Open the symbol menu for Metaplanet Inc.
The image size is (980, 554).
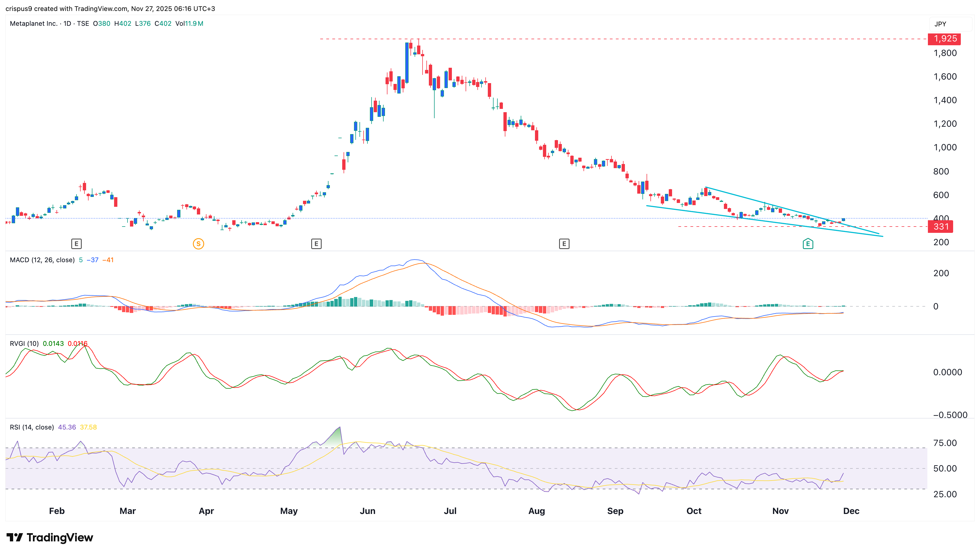(34, 24)
